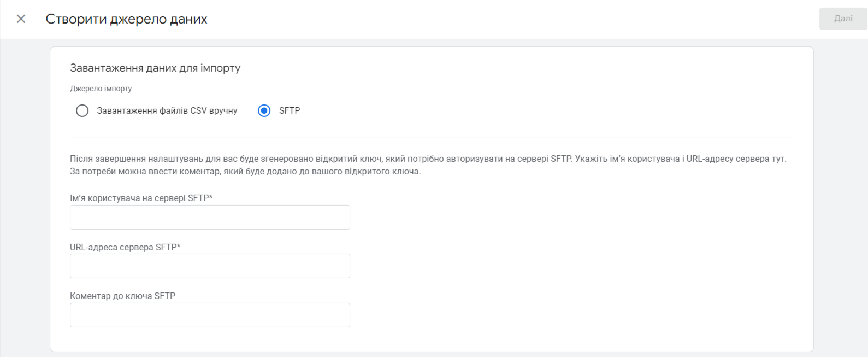Click the Завантаження файлів CSV вручну label text
Image resolution: width=868 pixels, height=357 pixels.
[167, 111]
